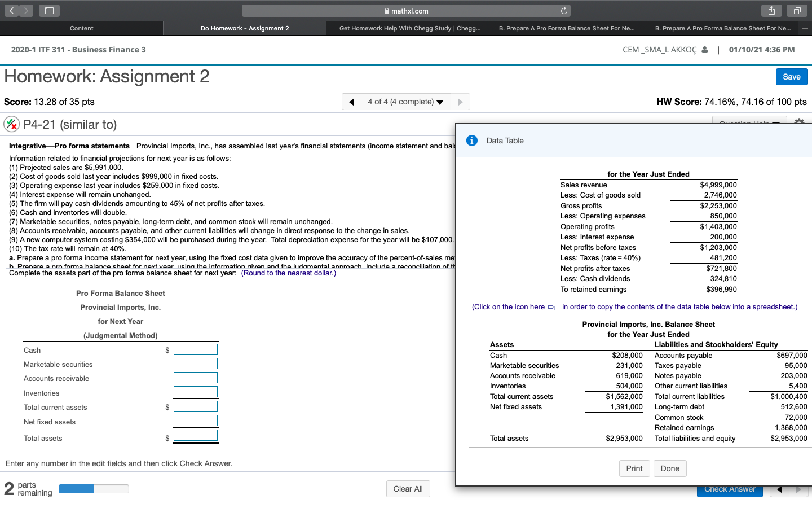The width and height of the screenshot is (812, 508).
Task: Click the share icon in the browser toolbar
Action: [771, 10]
